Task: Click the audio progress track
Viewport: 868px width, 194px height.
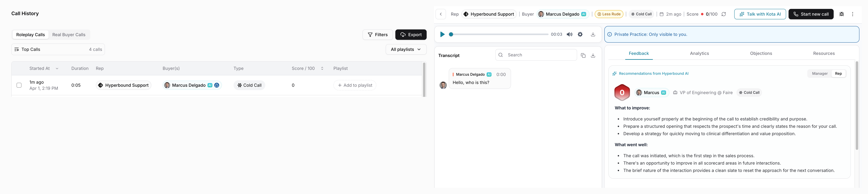Action: pos(499,34)
